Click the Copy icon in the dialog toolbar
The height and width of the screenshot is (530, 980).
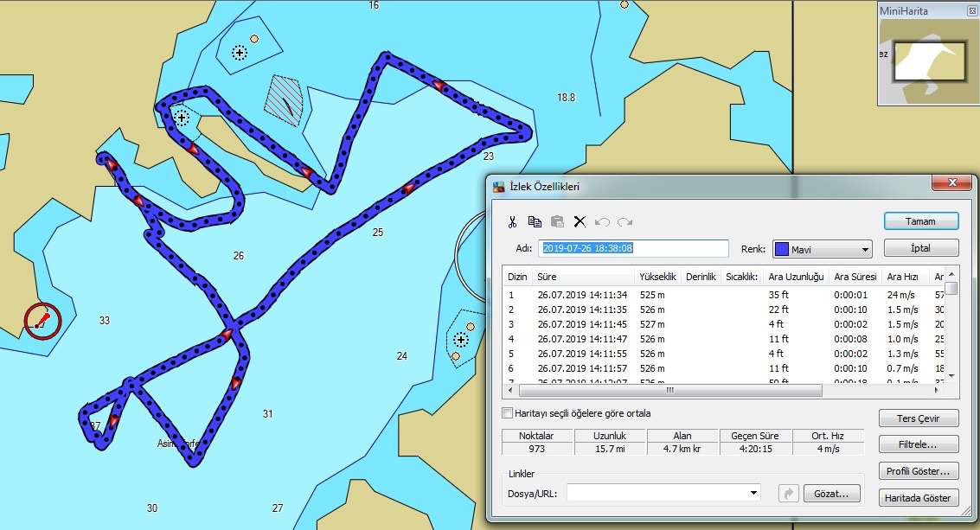point(535,222)
